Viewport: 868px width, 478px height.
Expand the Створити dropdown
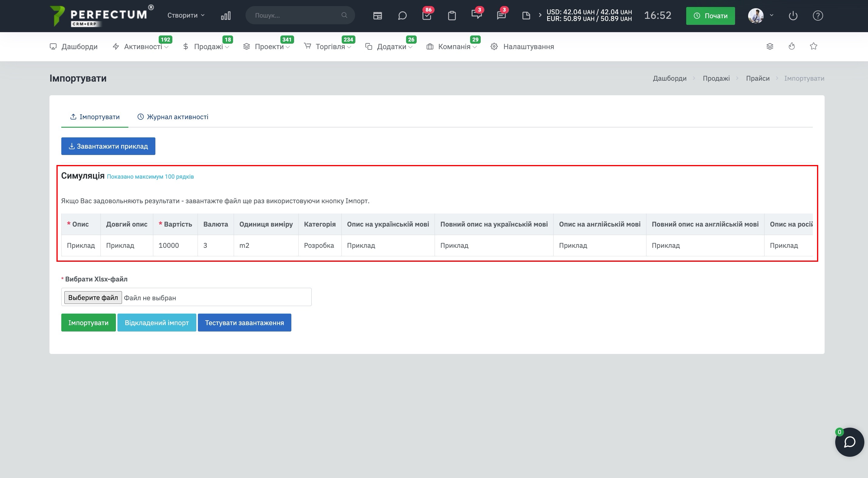click(x=186, y=15)
